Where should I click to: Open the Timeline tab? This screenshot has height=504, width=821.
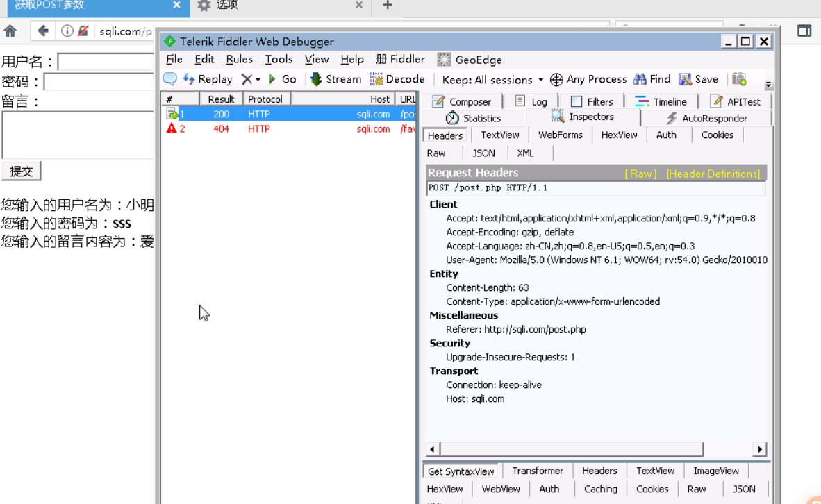661,101
